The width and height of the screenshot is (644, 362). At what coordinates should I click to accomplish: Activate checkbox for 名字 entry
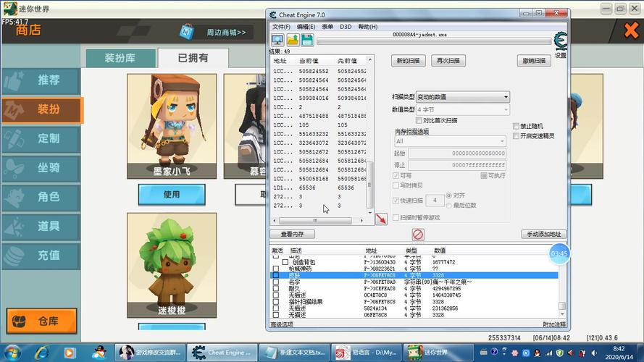276,282
